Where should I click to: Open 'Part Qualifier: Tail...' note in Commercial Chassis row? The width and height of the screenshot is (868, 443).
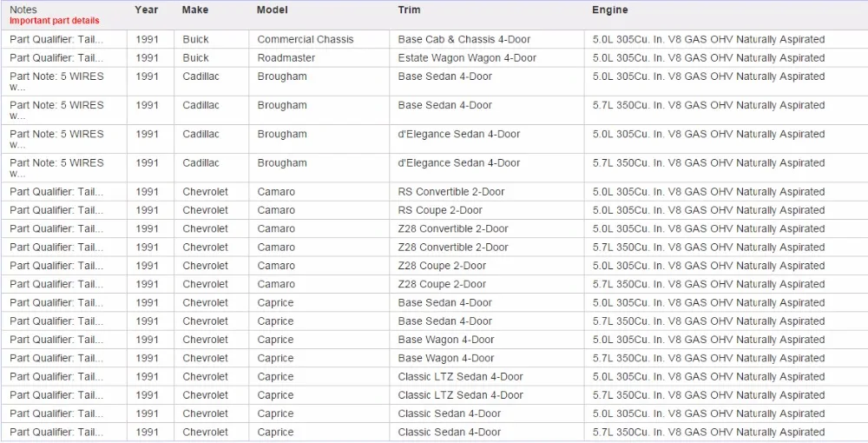(x=56, y=39)
